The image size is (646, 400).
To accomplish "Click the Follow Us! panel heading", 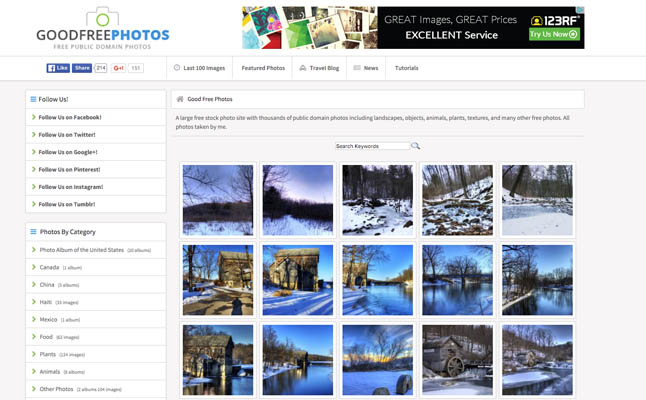I will click(x=53, y=99).
